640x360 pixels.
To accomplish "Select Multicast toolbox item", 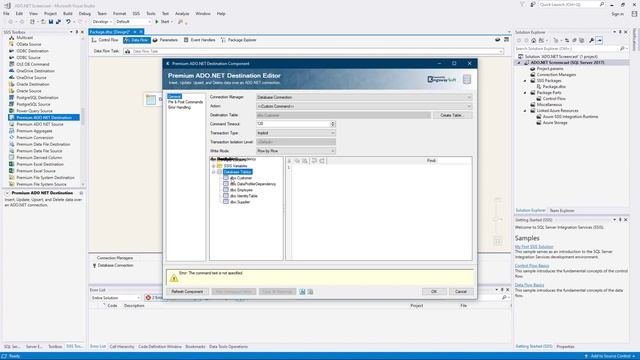I will 24,38.
